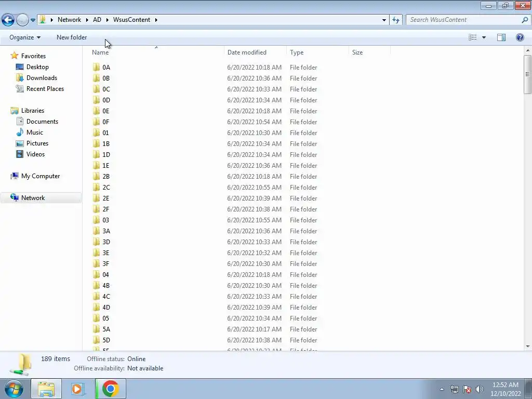Click date 6/20/2022 10:17 AM for folder 5A
The image size is (532, 399).
click(x=255, y=329)
